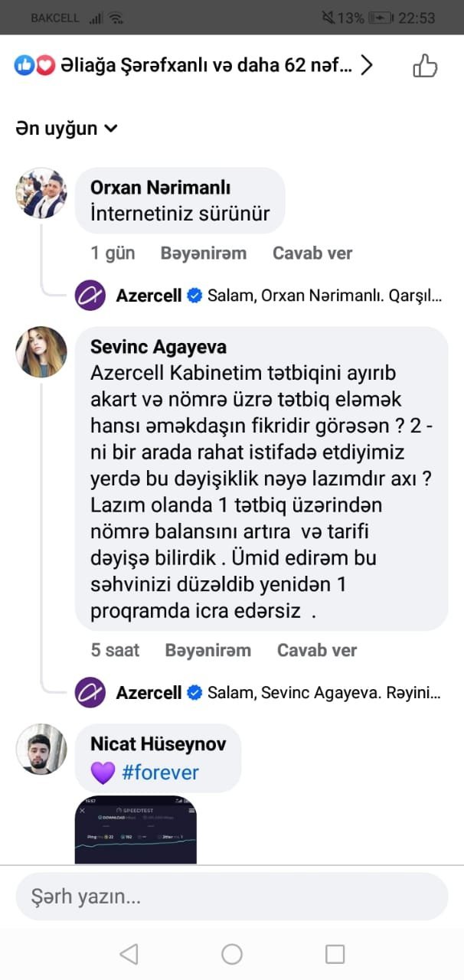Viewport: 464px width, 980px height.
Task: Reply to Sevinc's comment via Cavab ver
Action: pyautogui.click(x=317, y=651)
